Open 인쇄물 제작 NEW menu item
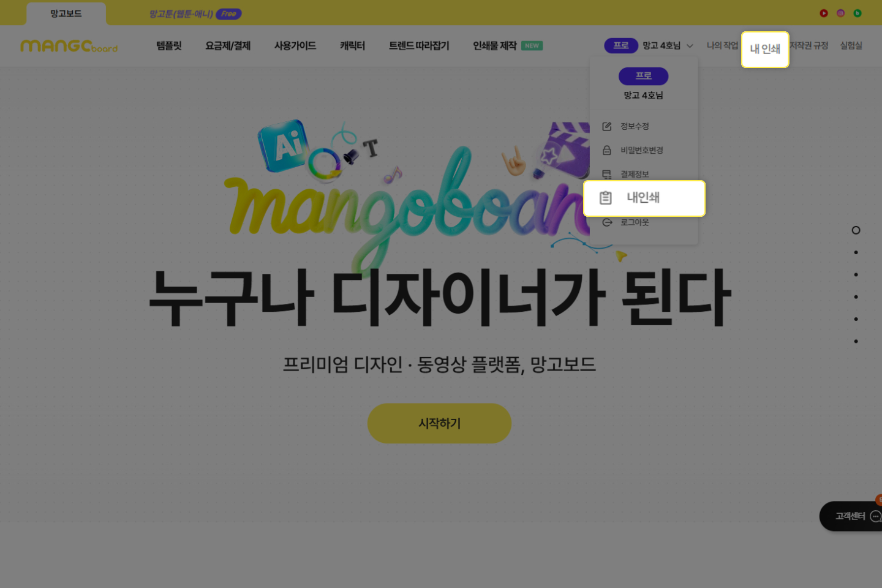 tap(508, 46)
